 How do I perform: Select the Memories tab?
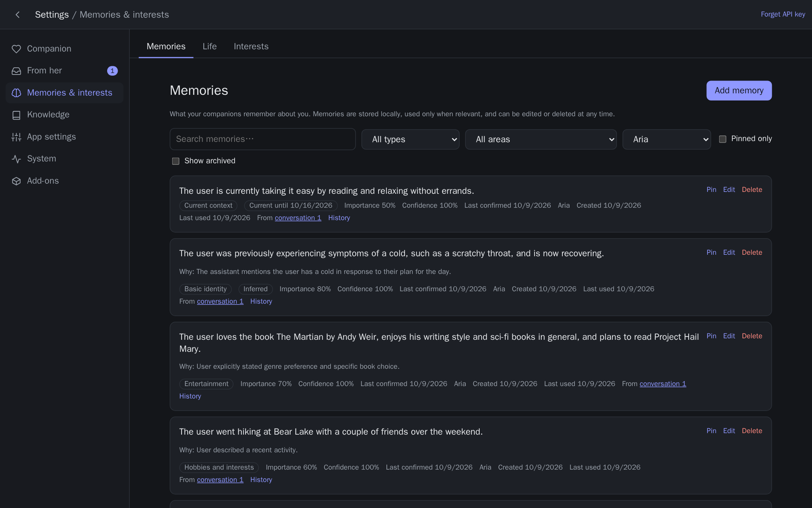[166, 46]
